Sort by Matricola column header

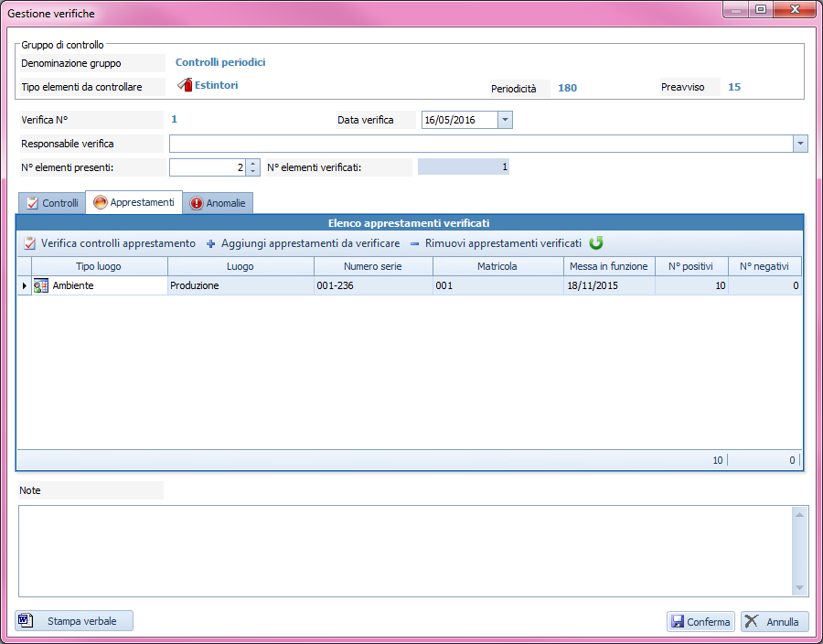coord(497,266)
